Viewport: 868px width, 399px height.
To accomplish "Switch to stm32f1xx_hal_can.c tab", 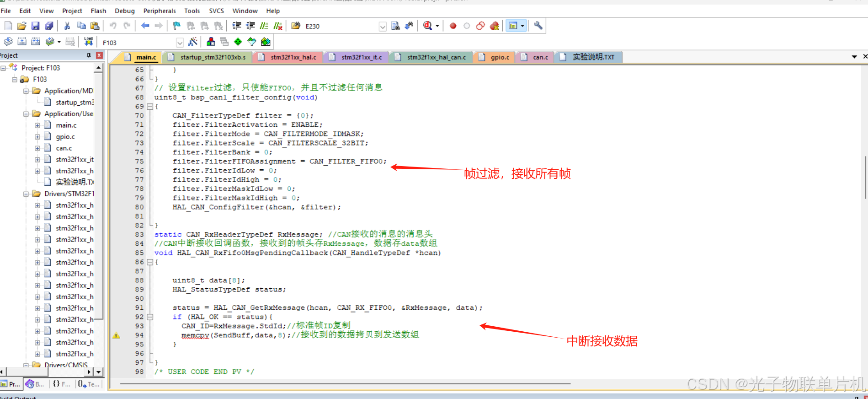I will tap(431, 57).
